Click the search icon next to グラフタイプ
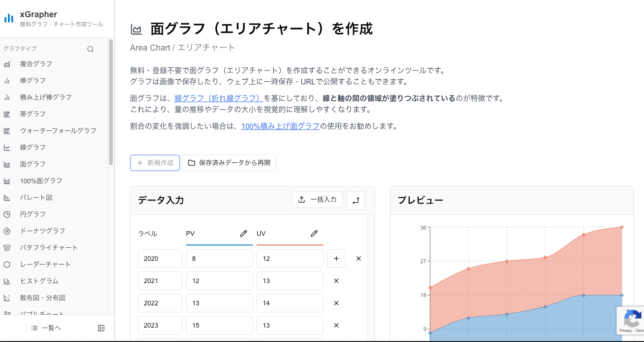This screenshot has width=644, height=342. (90, 49)
